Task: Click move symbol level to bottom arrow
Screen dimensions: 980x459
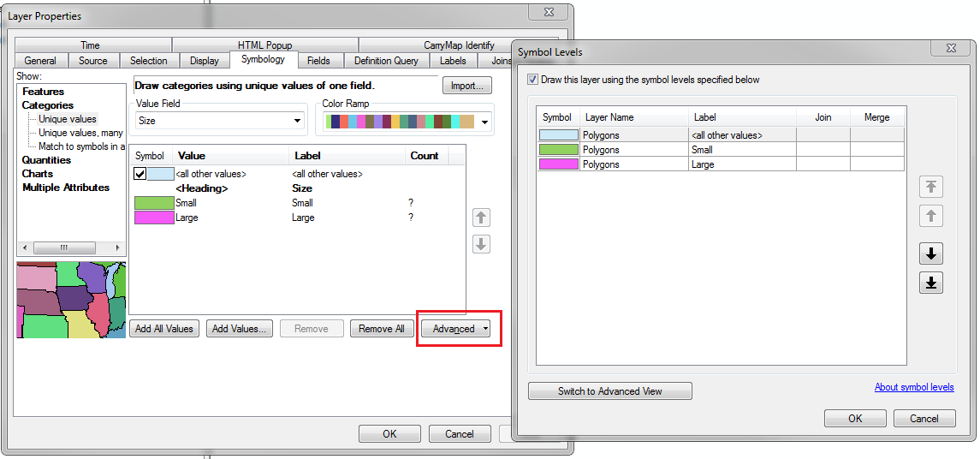Action: pos(931,283)
